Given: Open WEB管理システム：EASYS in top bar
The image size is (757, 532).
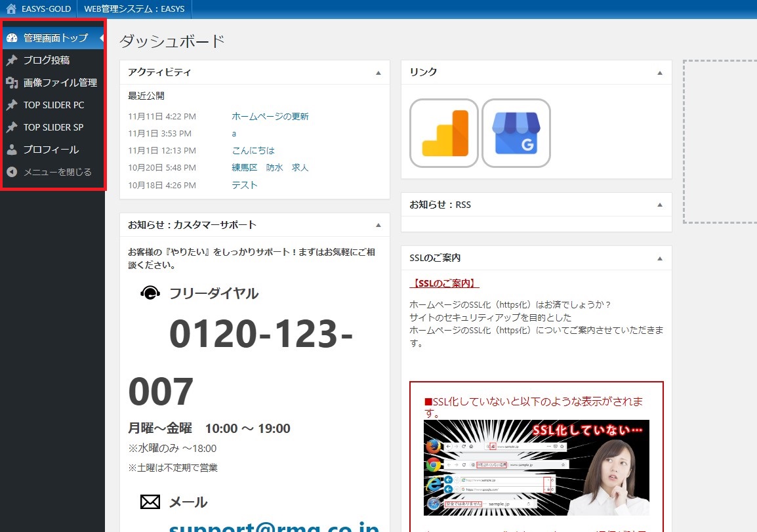Looking at the screenshot, I should click(134, 9).
